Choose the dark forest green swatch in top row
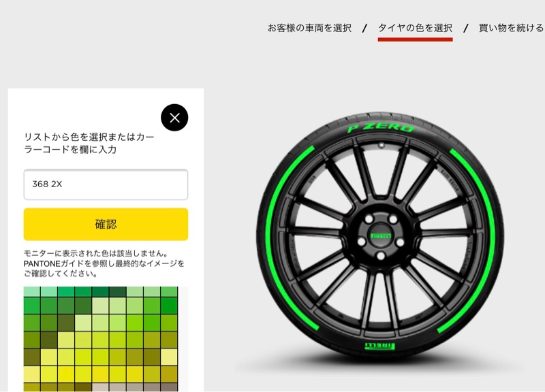 click(x=117, y=292)
